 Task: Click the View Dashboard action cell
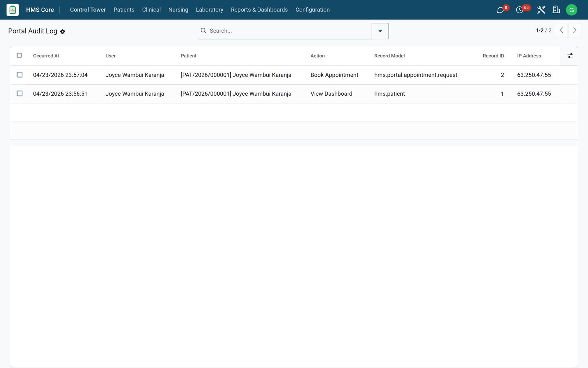tap(331, 94)
